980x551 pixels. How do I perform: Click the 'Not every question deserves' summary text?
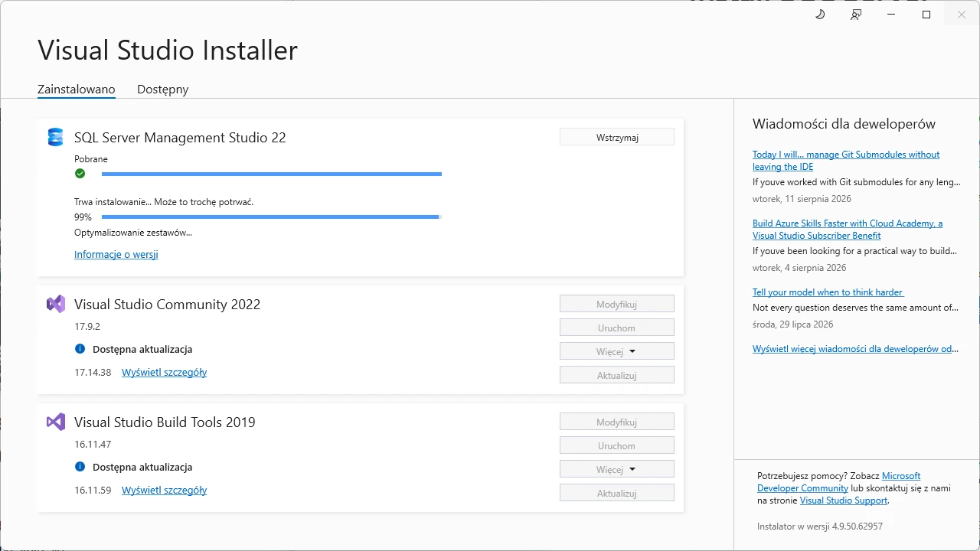tap(855, 307)
